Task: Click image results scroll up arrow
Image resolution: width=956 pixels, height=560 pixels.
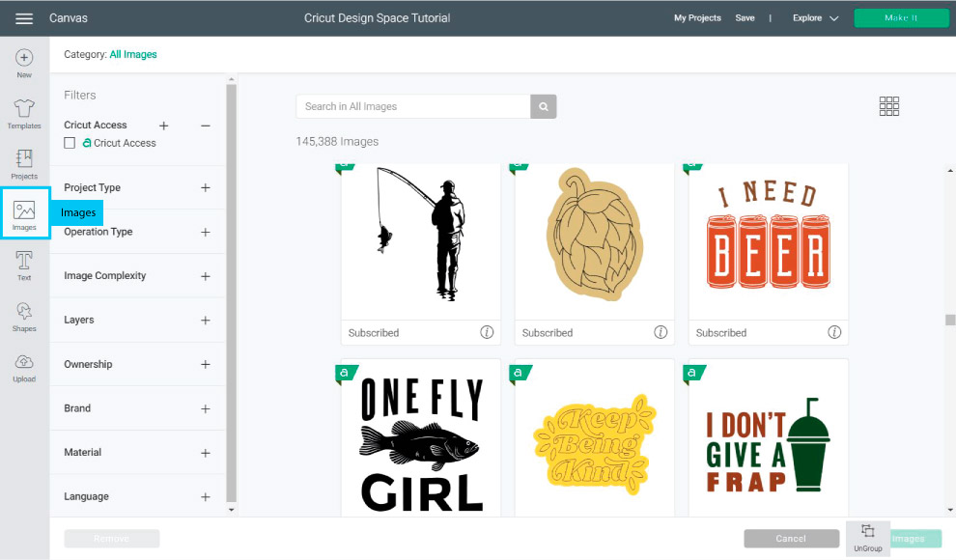Action: pos(950,170)
